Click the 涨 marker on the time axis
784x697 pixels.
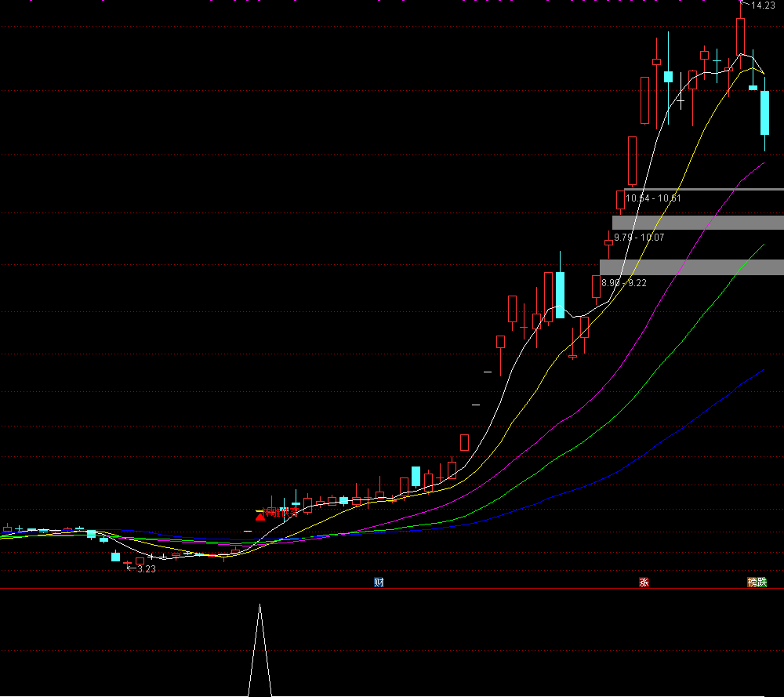[644, 583]
